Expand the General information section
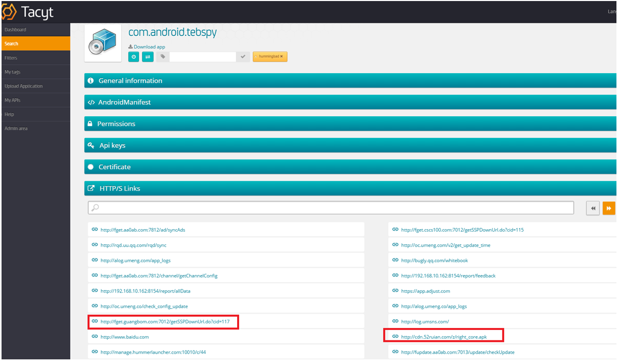The height and width of the screenshot is (364, 618). (x=350, y=81)
